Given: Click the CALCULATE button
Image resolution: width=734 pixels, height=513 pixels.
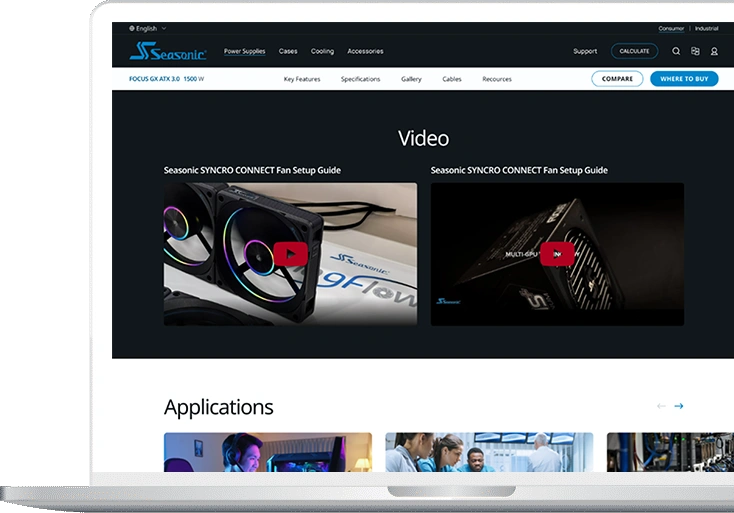Looking at the screenshot, I should 634,51.
